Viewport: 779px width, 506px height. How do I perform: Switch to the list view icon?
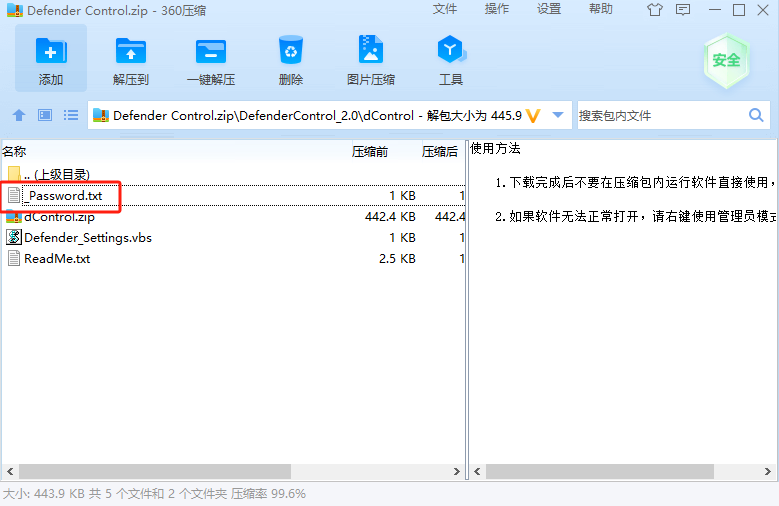click(x=71, y=115)
